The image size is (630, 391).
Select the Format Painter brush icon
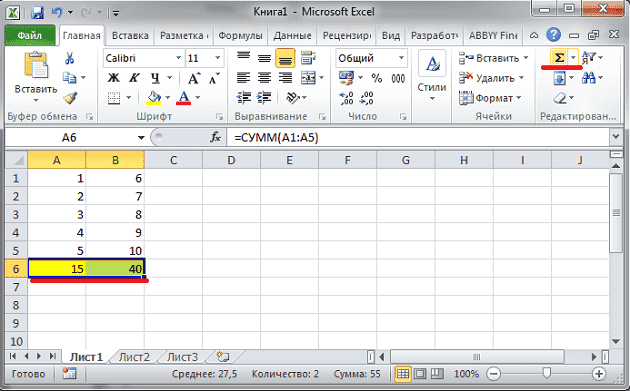(x=71, y=98)
